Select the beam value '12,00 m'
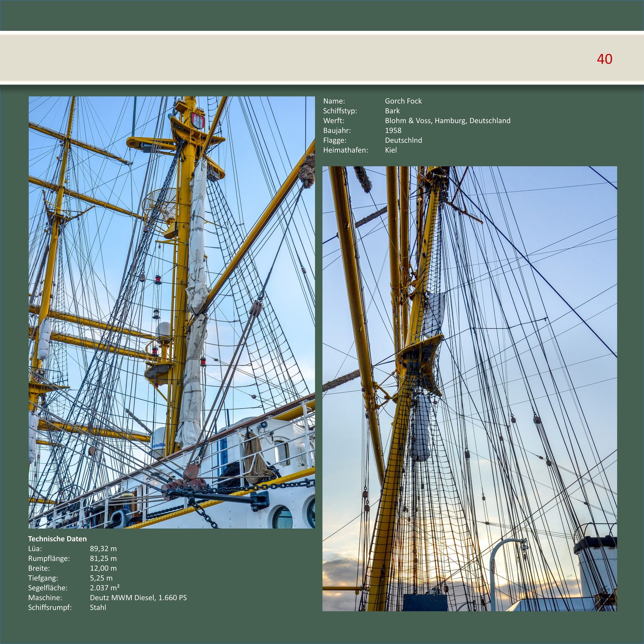 (x=103, y=568)
